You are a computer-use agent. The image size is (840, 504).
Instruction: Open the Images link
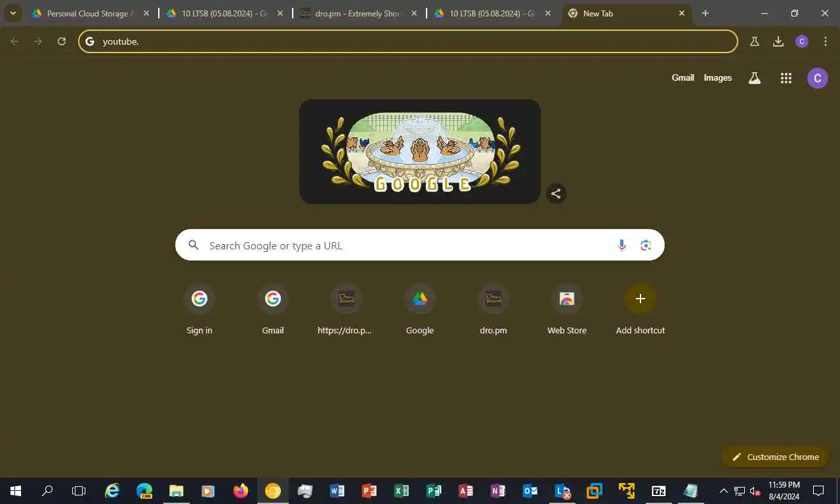click(x=717, y=77)
